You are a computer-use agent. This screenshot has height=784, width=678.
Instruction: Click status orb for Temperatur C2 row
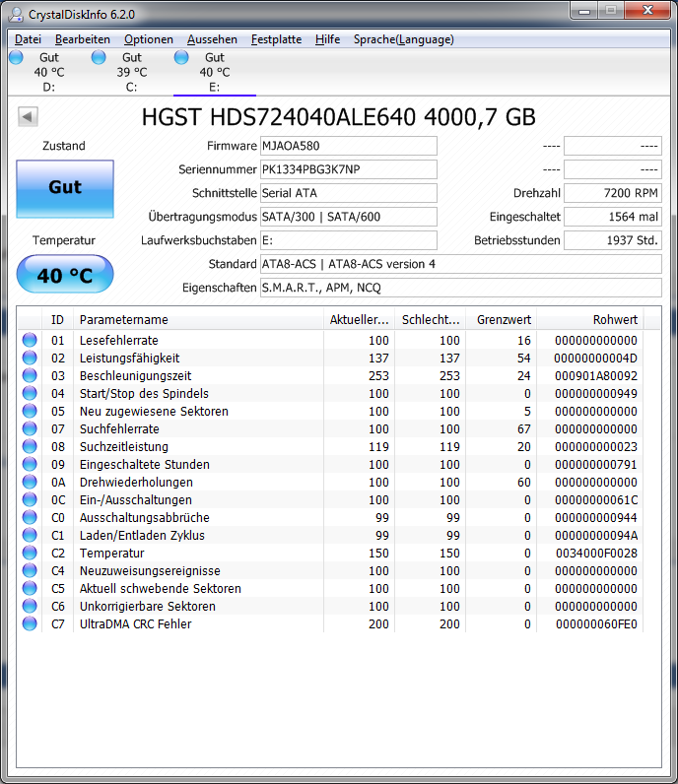click(30, 553)
